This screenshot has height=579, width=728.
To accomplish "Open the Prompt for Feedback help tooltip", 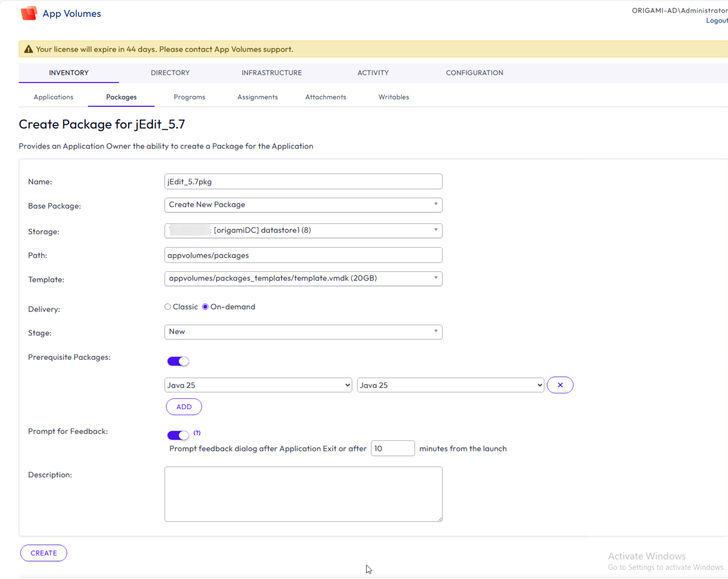I will click(x=197, y=433).
